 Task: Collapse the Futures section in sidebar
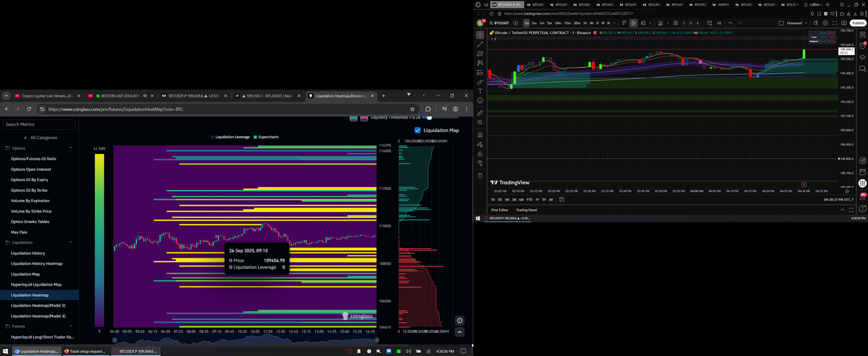71,326
